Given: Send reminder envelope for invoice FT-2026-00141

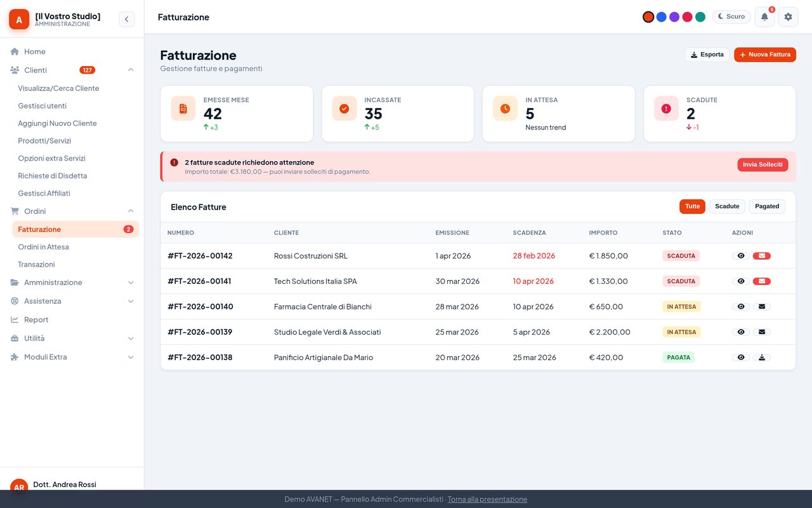Looking at the screenshot, I should [x=762, y=281].
